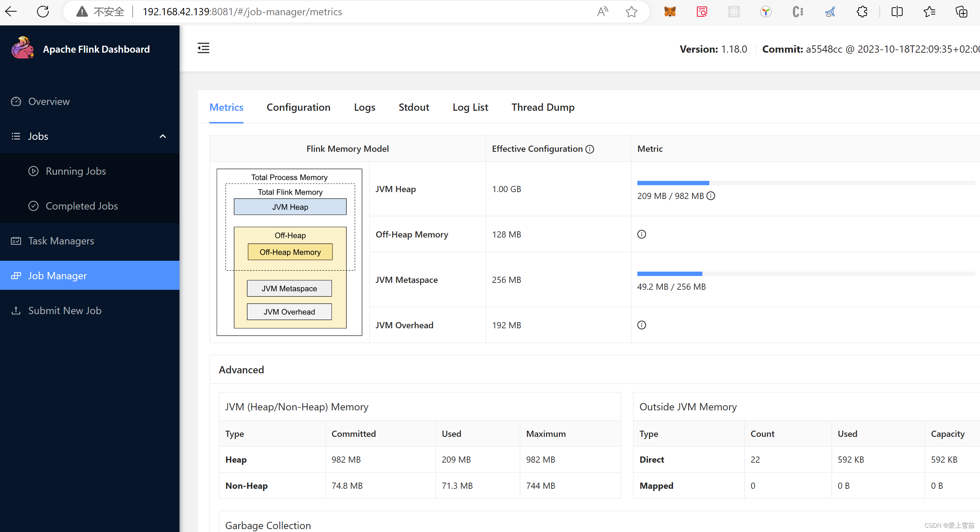The width and height of the screenshot is (980, 532).
Task: Open Task Managers via its calendar icon
Action: click(16, 241)
